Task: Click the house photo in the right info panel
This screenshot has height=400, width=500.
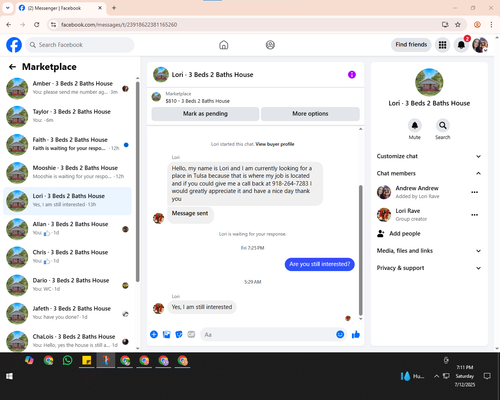Action: coord(429,82)
